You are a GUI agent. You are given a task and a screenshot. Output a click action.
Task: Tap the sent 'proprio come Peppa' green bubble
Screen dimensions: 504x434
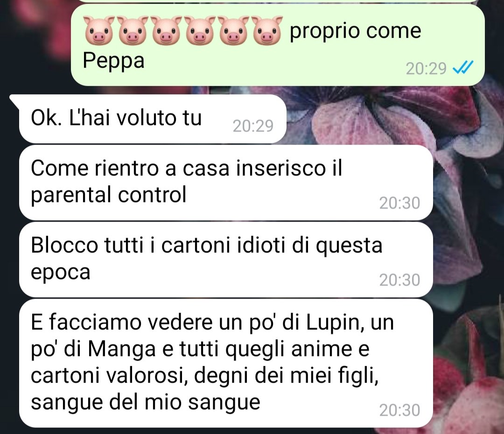(x=278, y=45)
